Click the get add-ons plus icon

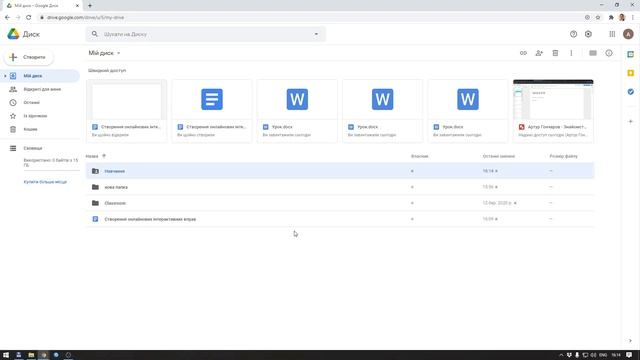(631, 121)
